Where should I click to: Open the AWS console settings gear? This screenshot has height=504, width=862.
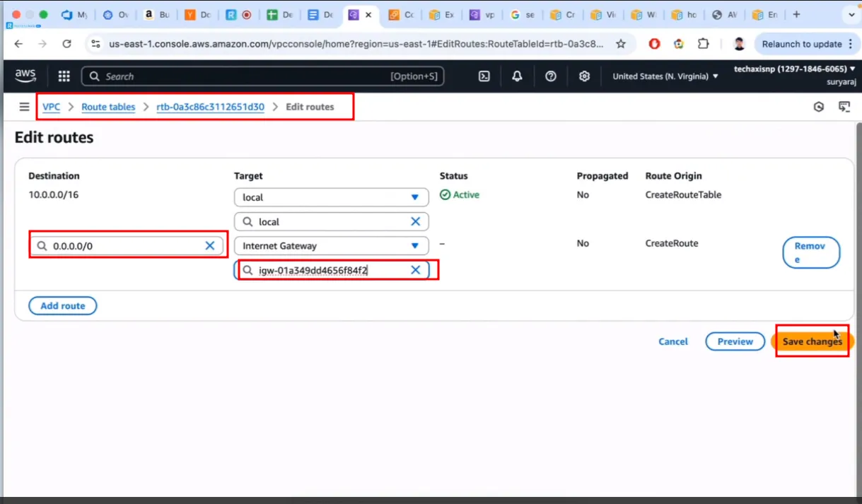coord(584,76)
